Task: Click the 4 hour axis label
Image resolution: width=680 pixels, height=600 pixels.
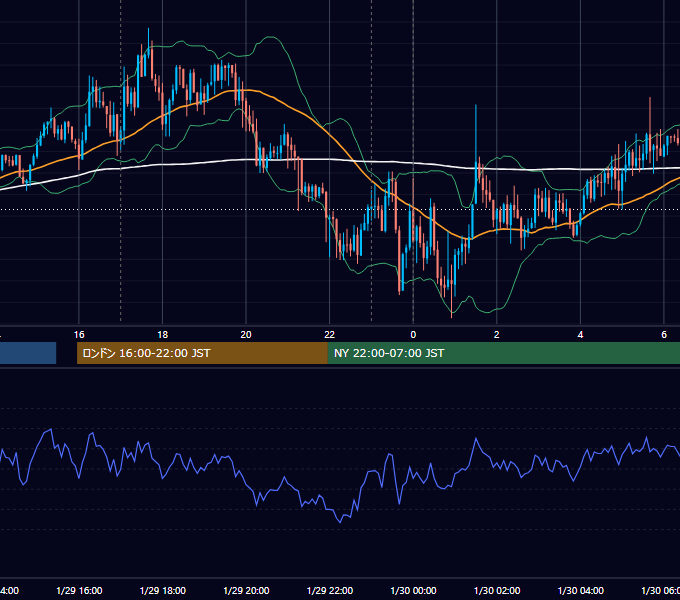Action: [x=580, y=335]
